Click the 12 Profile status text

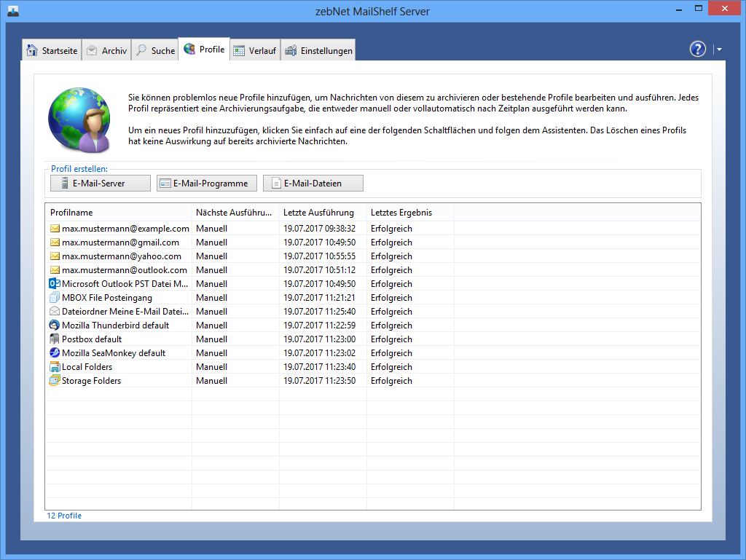tap(64, 516)
